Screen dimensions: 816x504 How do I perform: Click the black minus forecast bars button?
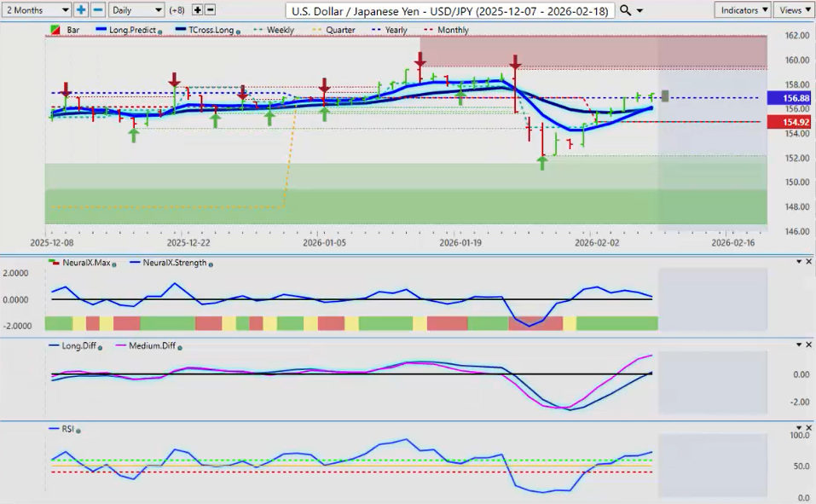(x=211, y=9)
